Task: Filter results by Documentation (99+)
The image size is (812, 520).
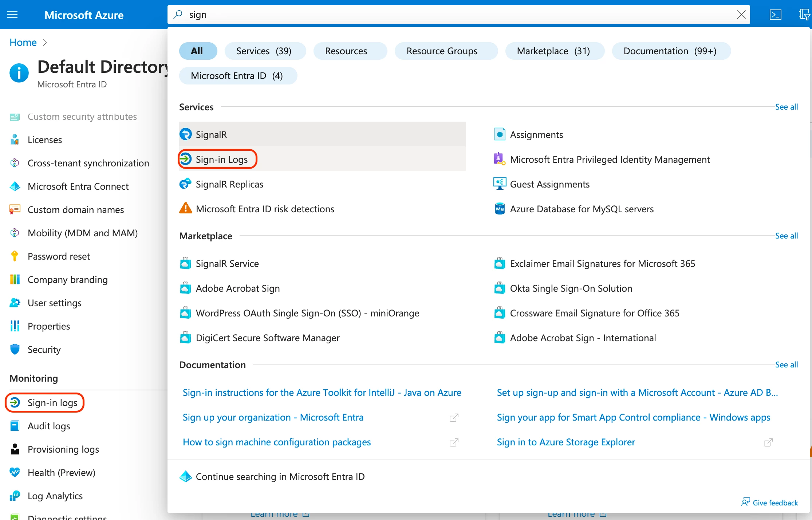Action: [x=670, y=51]
